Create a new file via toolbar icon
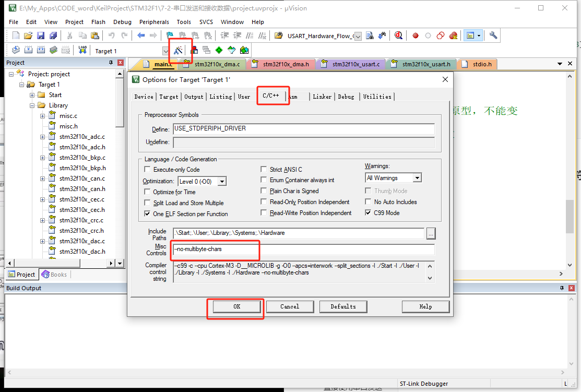The width and height of the screenshot is (581, 392). [16, 35]
